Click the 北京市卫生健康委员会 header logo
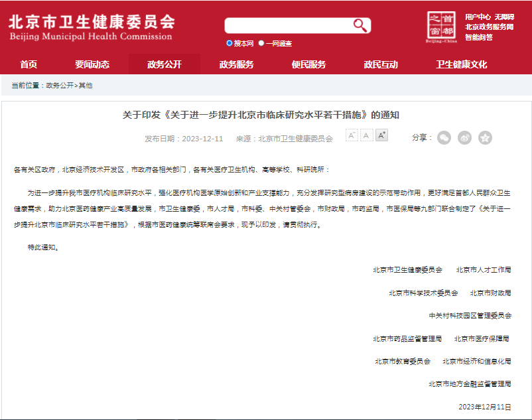The width and height of the screenshot is (532, 420). [92, 27]
